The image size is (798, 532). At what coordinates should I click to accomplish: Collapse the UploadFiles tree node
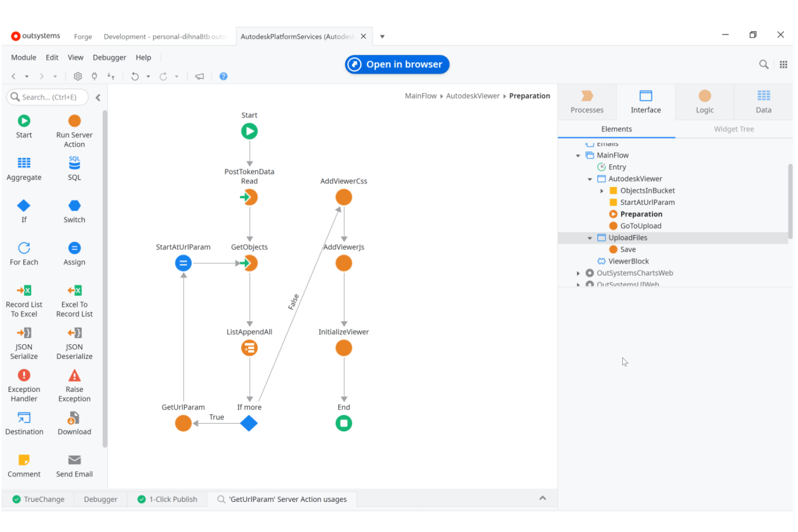point(590,238)
